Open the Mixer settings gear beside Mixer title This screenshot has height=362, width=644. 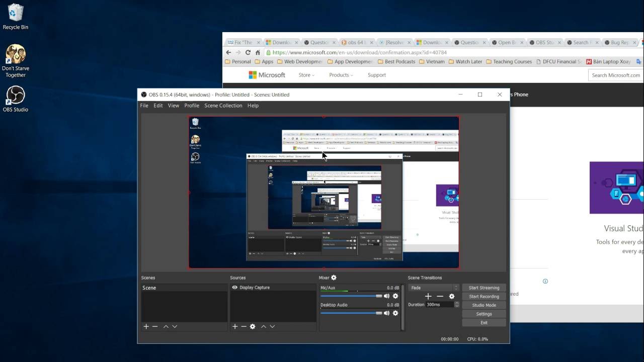pos(334,278)
